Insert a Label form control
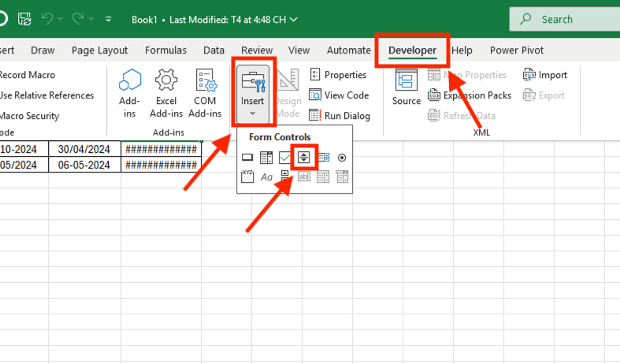620x364 pixels. click(266, 176)
